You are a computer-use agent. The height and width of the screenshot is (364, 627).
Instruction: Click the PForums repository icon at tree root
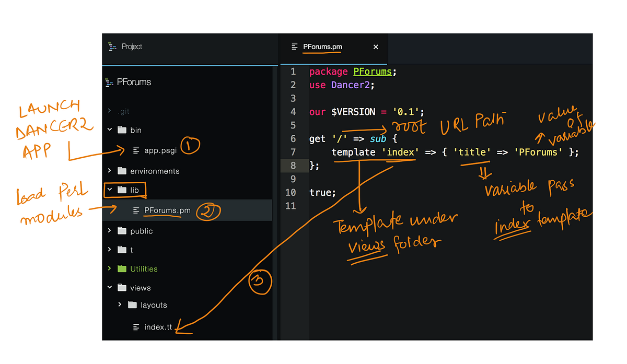coord(110,82)
